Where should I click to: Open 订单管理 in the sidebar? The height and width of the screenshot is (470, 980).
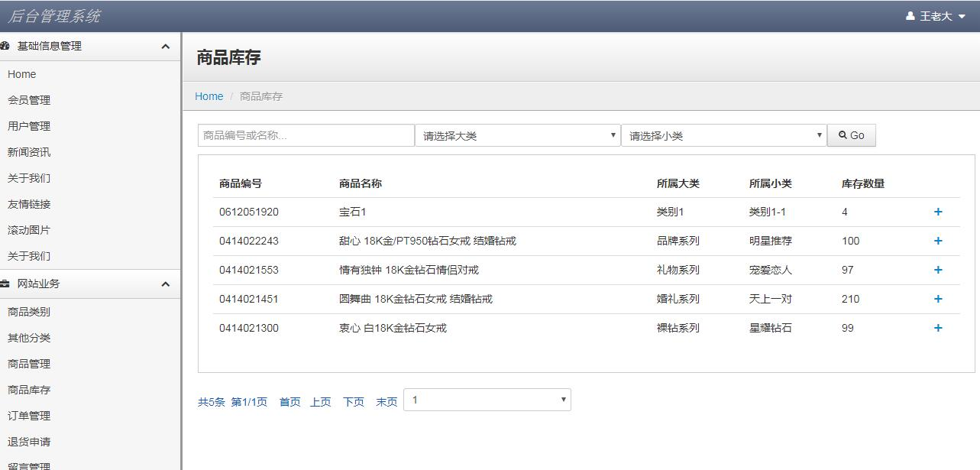click(29, 416)
